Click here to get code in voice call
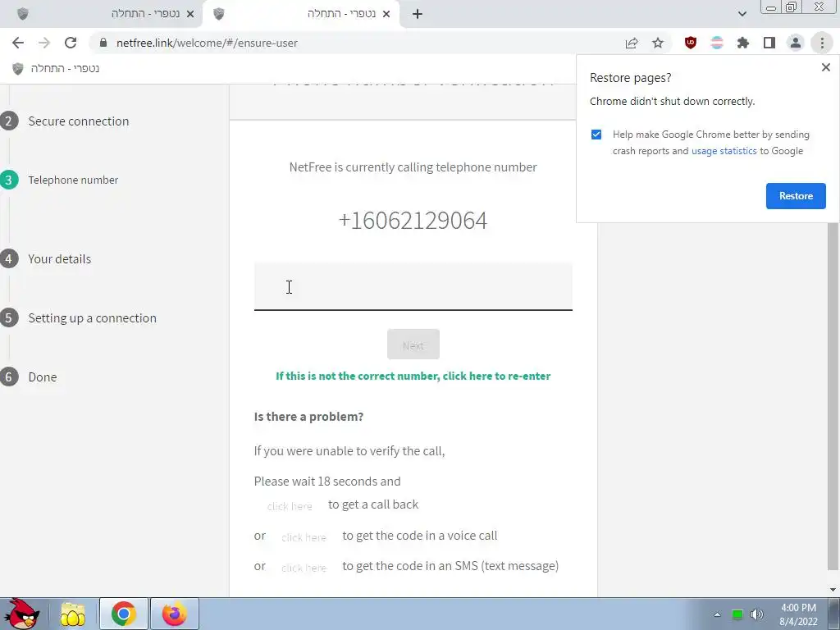The image size is (840, 630). point(304,537)
